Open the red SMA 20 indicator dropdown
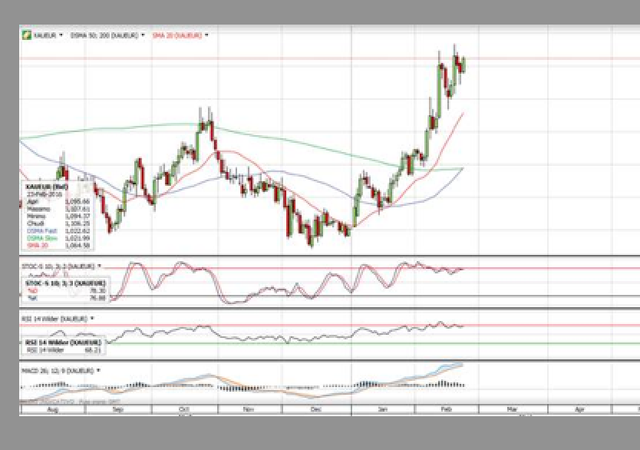640x450 pixels. pyautogui.click(x=207, y=35)
